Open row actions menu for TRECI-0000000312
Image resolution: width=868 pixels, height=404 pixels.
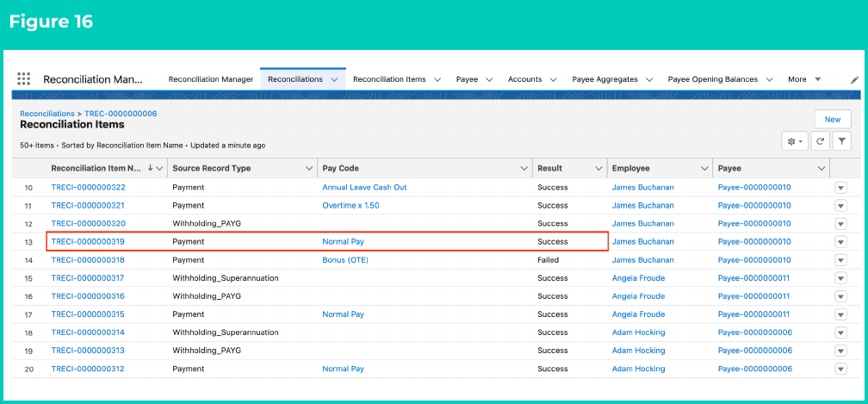(x=840, y=370)
